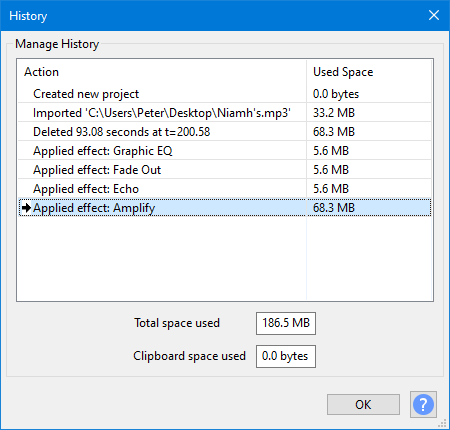The width and height of the screenshot is (450, 430).
Task: Click the 0.0 bytes cell of new project
Action: pyautogui.click(x=336, y=94)
